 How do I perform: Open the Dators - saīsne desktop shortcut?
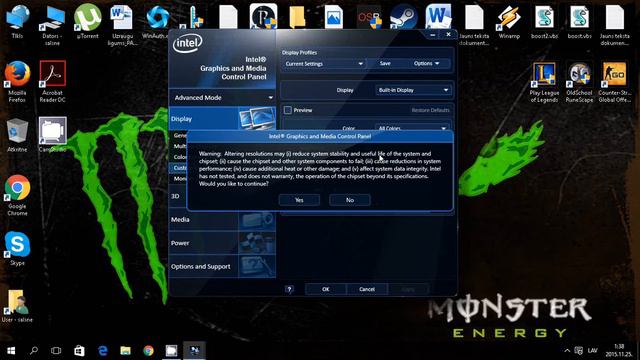(x=52, y=24)
